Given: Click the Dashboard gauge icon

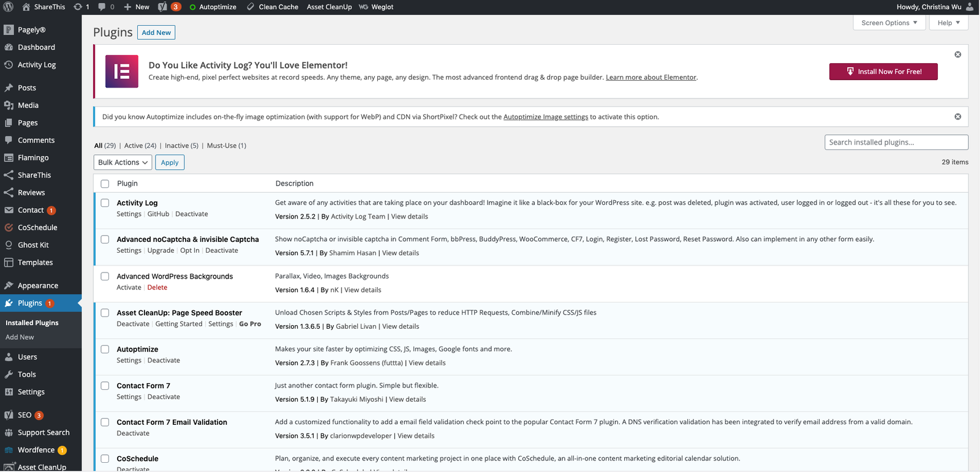Looking at the screenshot, I should pos(9,47).
